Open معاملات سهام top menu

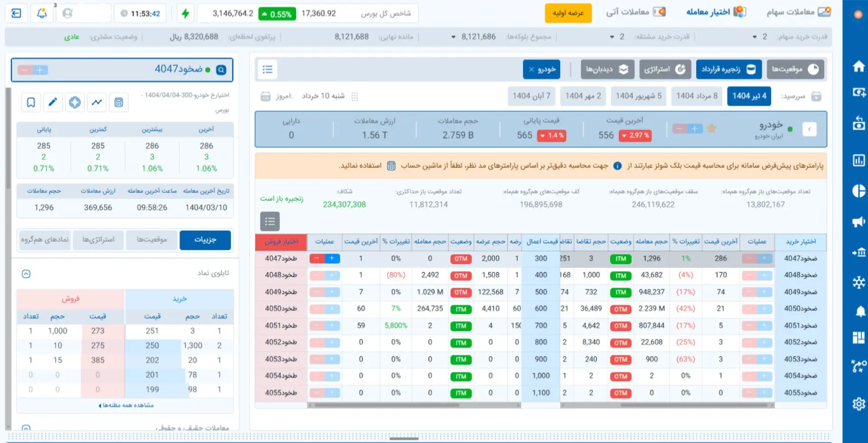pos(799,12)
